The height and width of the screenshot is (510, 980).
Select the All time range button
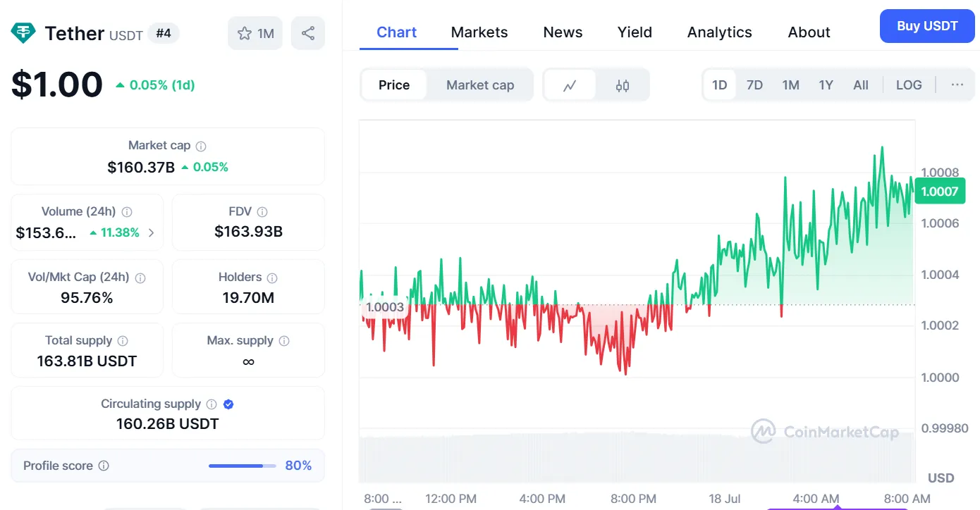pos(861,85)
